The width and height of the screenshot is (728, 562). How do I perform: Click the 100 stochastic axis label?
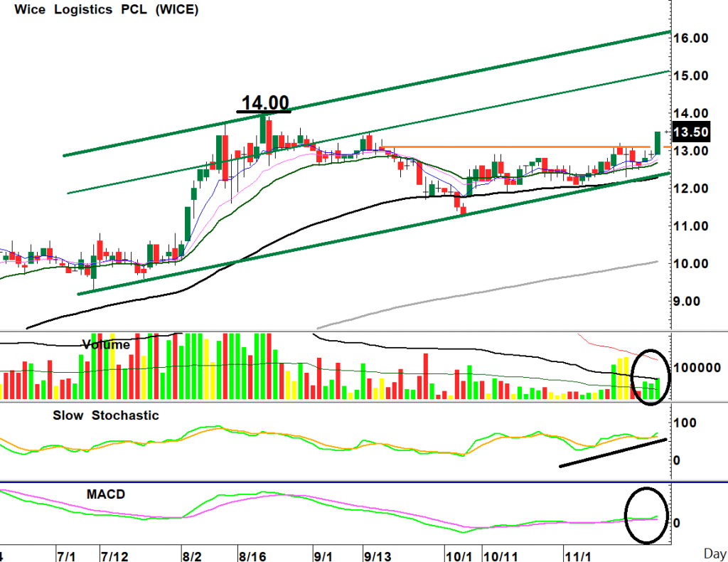click(x=685, y=423)
